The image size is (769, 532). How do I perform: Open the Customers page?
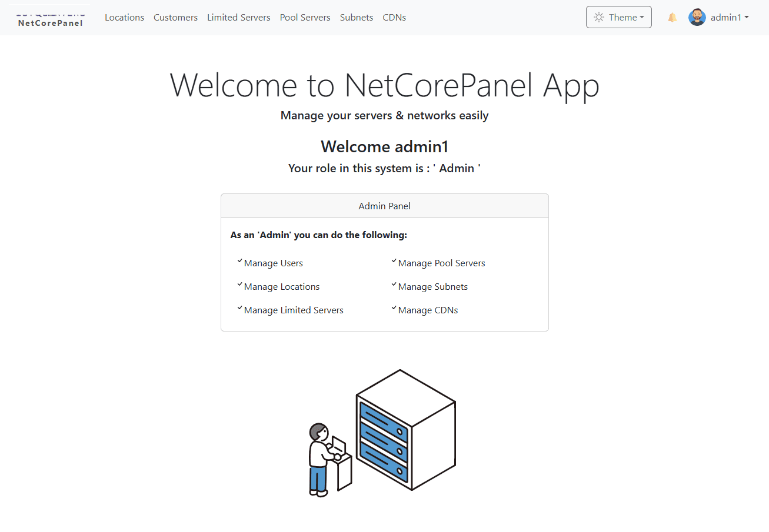175,18
